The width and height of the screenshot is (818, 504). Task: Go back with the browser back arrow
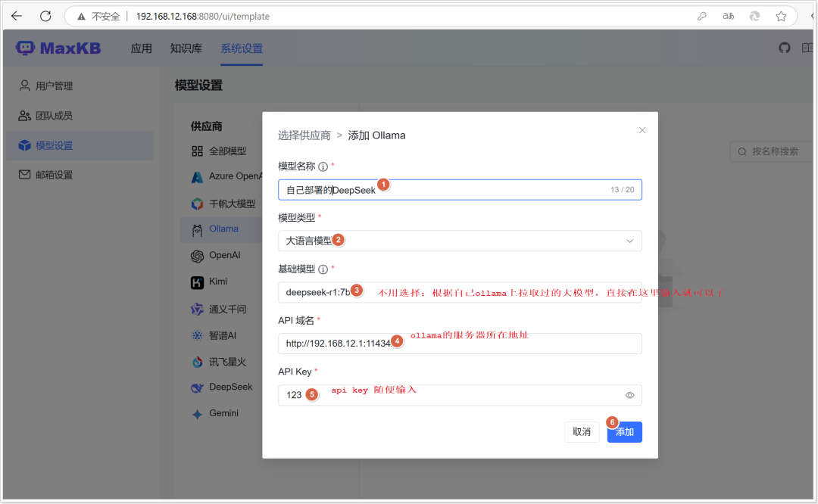[x=17, y=16]
